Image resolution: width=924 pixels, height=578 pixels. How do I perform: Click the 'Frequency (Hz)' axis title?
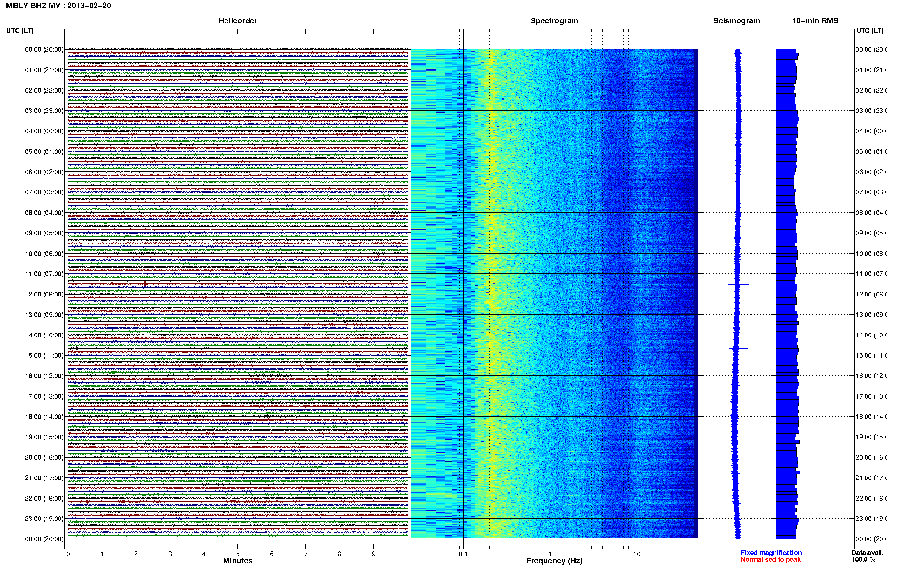point(554,561)
